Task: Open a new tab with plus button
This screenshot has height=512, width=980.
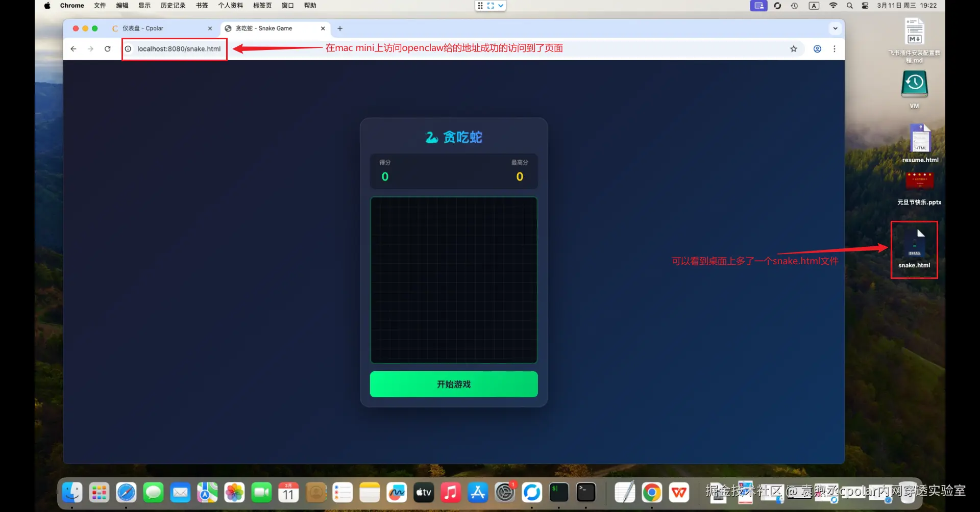Action: pos(340,29)
